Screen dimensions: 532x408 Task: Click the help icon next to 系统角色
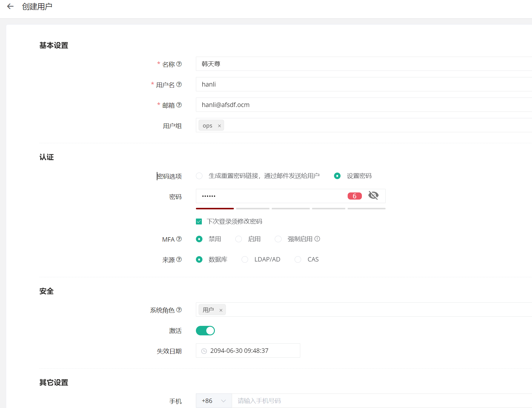point(179,310)
